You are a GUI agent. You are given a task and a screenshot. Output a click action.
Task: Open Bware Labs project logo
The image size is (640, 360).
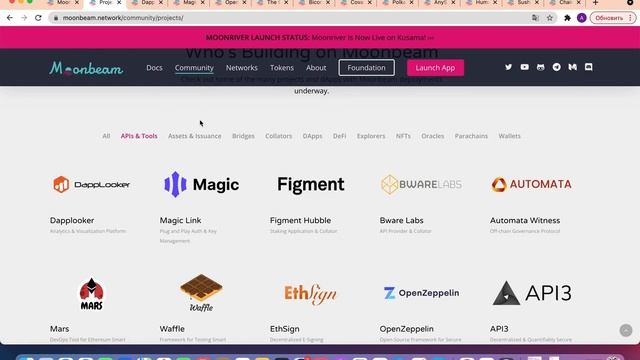coord(421,184)
